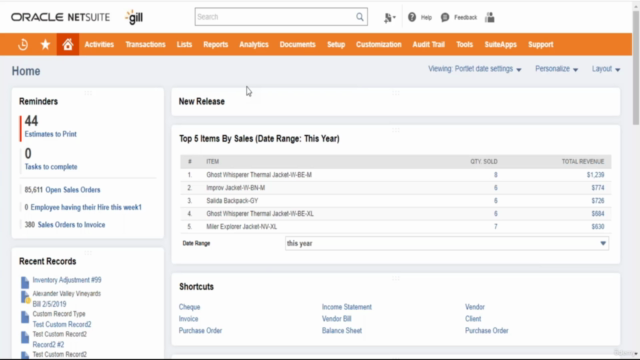The image size is (640, 360).
Task: Click the QTY. SOLD column header
Action: [x=484, y=162]
